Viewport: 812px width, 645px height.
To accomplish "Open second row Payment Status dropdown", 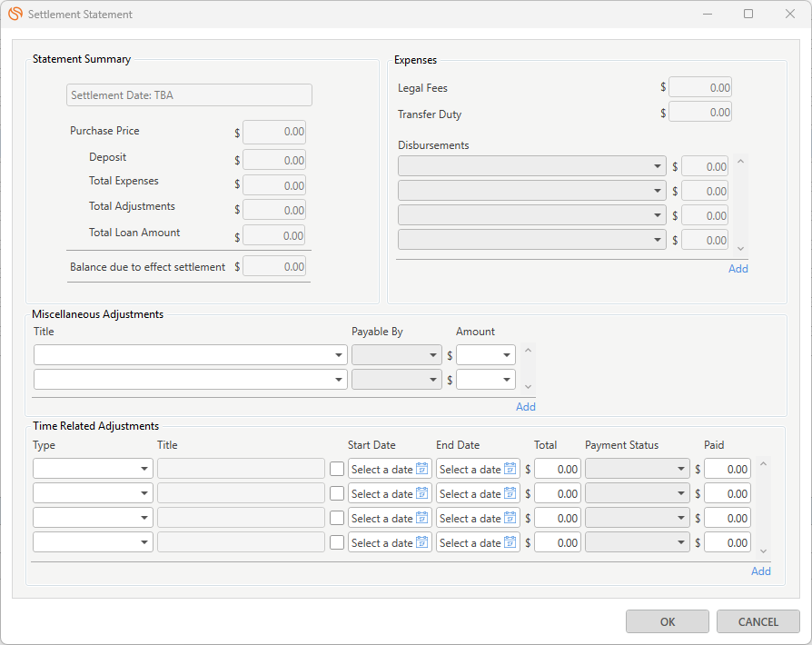I will [638, 493].
